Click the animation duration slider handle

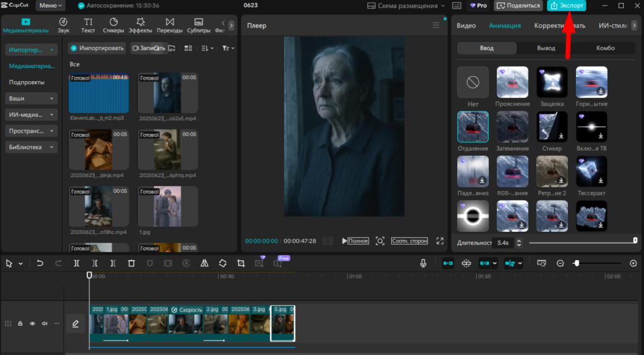[x=635, y=240]
